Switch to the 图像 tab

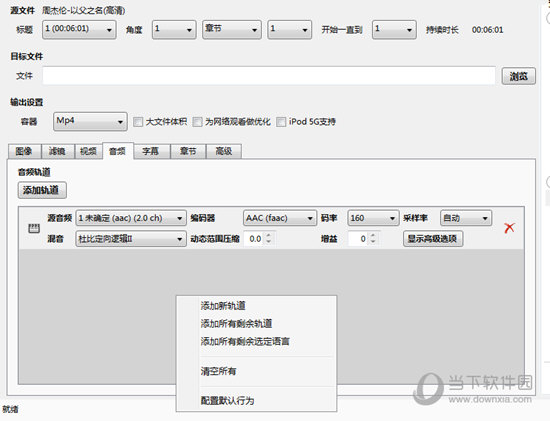click(24, 151)
